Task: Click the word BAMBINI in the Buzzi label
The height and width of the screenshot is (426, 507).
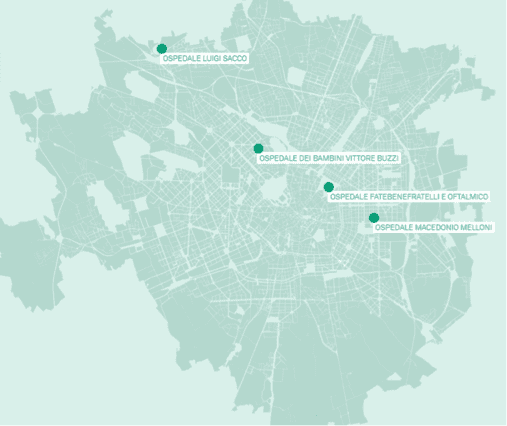Action: [x=328, y=158]
